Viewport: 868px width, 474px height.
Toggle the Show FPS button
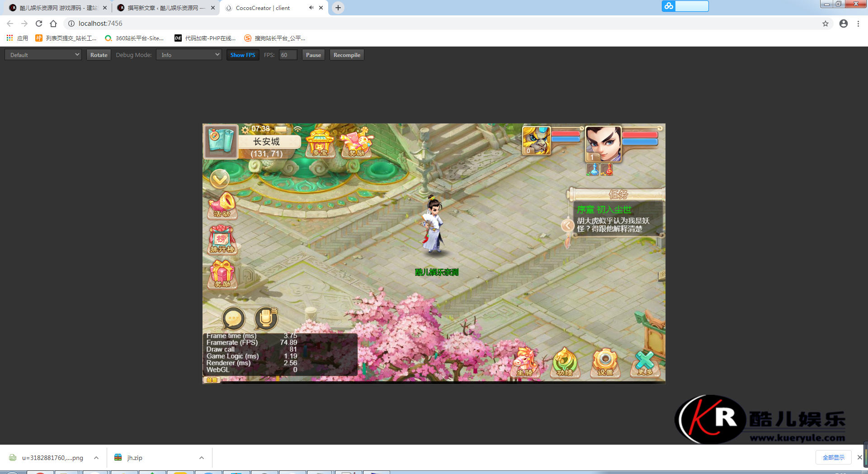pos(243,55)
